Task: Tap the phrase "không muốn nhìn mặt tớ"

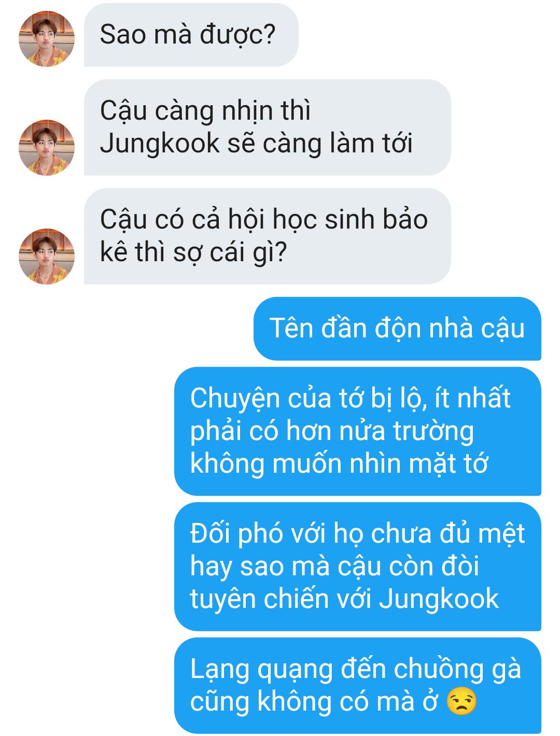Action: pos(339,464)
